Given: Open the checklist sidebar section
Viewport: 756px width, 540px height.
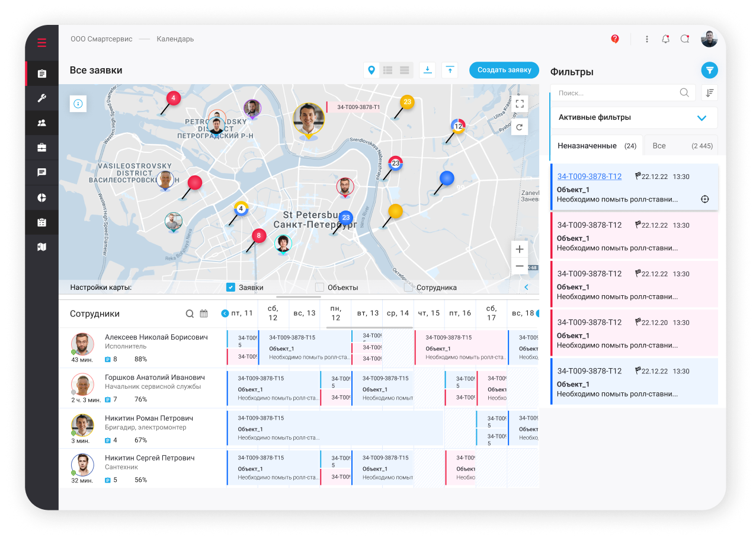Looking at the screenshot, I should coord(41,222).
